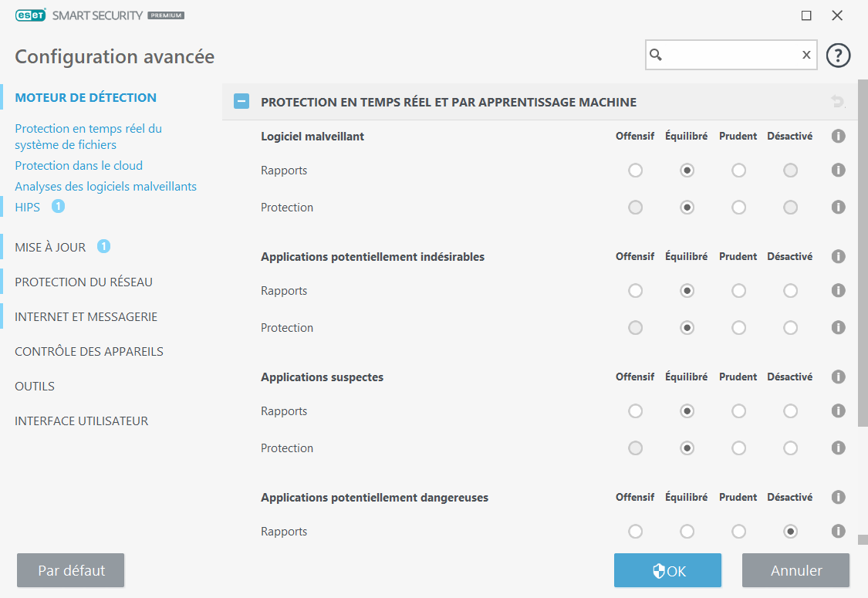The height and width of the screenshot is (598, 868).
Task: Click the Annuler button
Action: click(796, 570)
